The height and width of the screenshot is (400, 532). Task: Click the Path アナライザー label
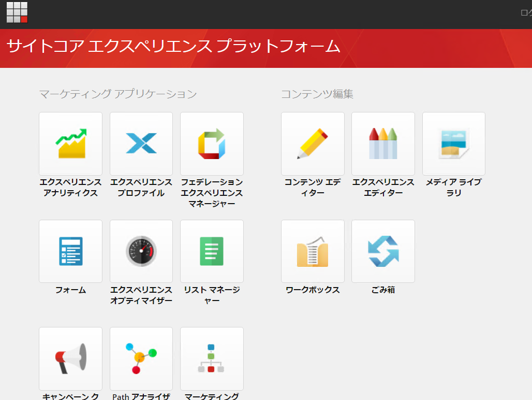coord(141,396)
